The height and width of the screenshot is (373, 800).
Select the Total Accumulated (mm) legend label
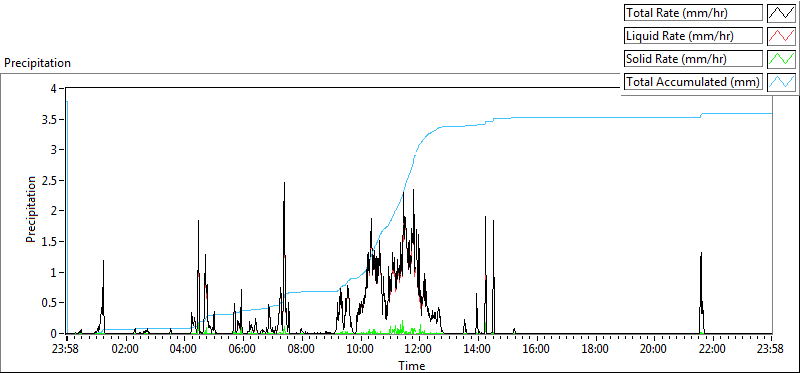click(x=693, y=82)
